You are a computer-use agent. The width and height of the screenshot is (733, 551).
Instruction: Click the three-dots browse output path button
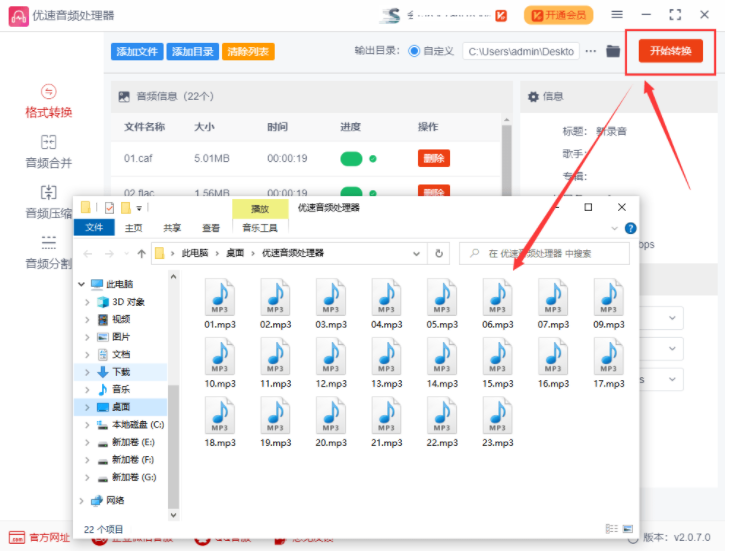591,51
